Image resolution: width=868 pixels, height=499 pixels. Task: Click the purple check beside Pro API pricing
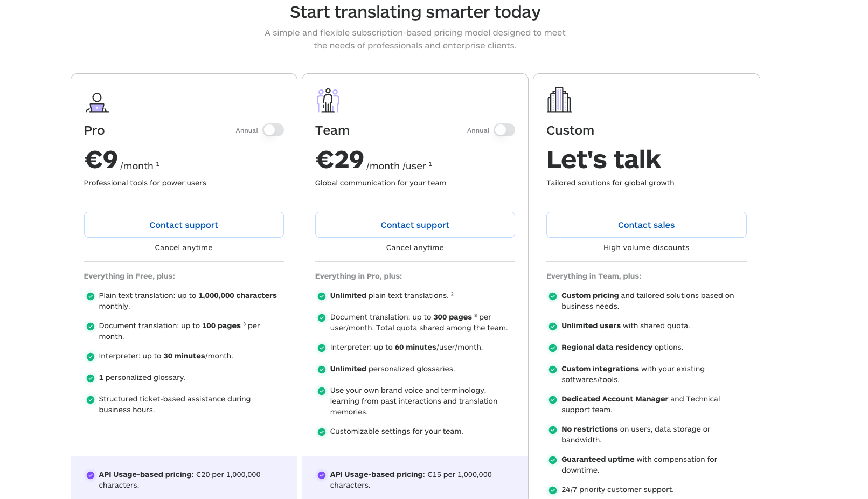click(x=91, y=475)
